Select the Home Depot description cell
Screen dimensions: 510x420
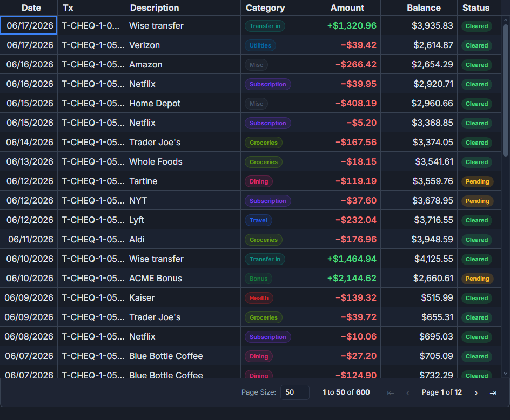[183, 103]
